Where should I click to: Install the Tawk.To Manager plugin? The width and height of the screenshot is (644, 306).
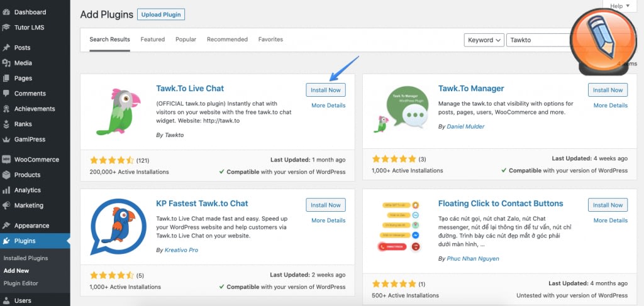tap(608, 90)
